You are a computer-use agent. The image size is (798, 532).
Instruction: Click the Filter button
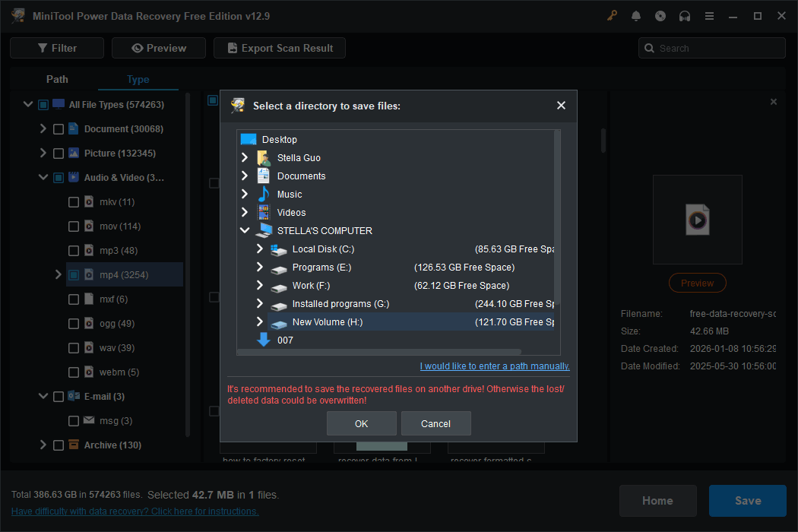tap(57, 48)
